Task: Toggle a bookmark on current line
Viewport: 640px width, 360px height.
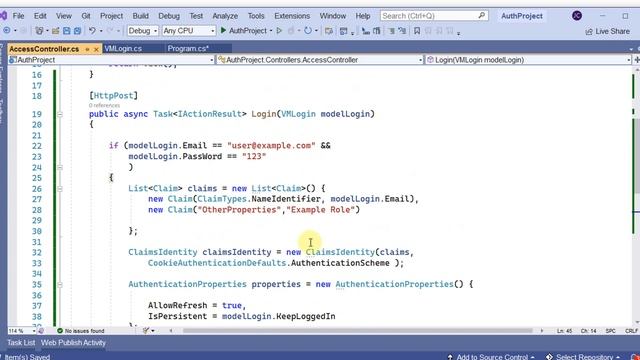Action: tap(417, 31)
